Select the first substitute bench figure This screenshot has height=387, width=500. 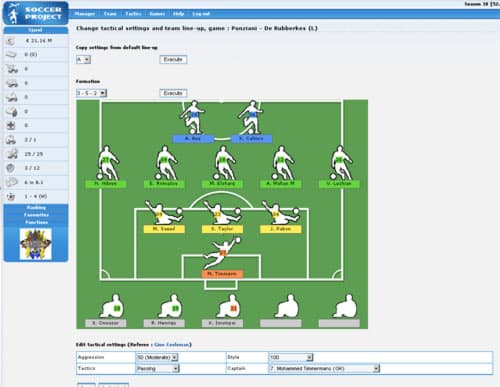(112, 306)
